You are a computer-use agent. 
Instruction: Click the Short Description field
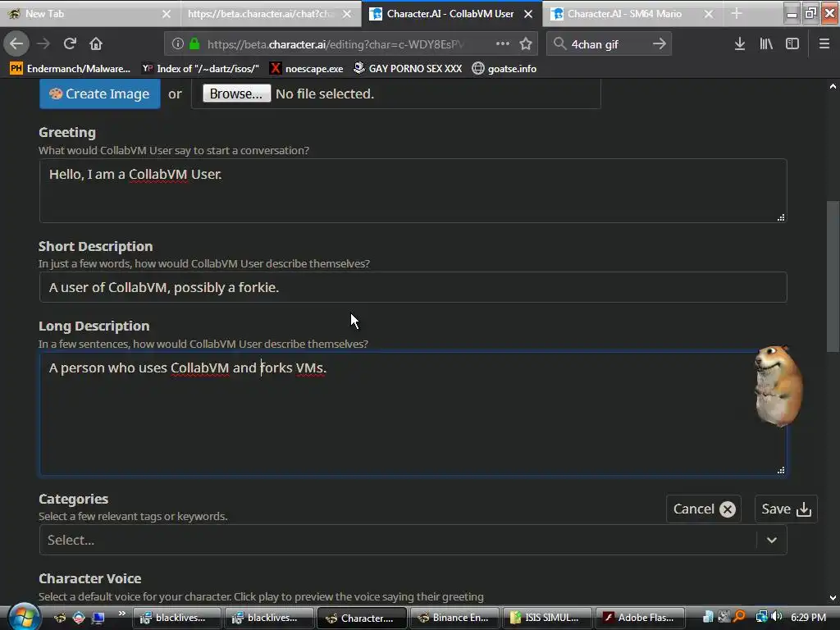413,287
